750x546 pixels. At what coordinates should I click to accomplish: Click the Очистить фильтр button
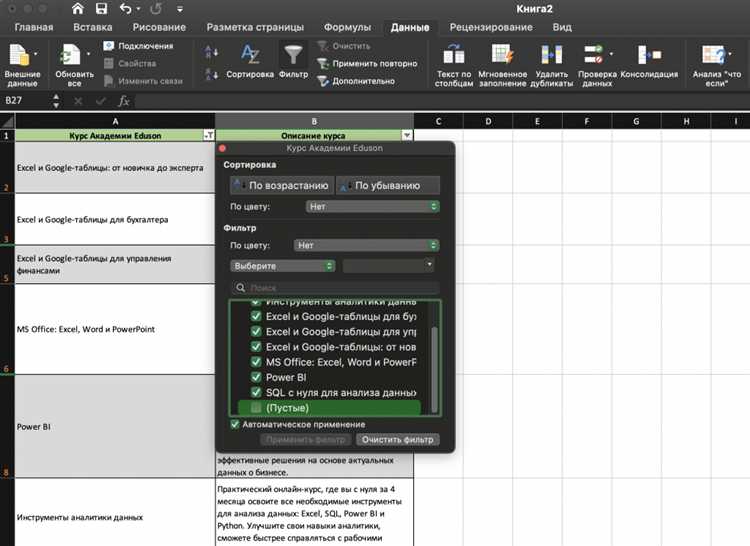397,440
